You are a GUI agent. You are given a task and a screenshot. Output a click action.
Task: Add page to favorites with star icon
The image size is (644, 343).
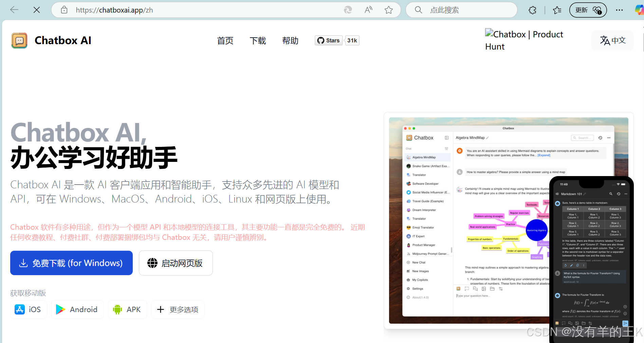click(389, 10)
